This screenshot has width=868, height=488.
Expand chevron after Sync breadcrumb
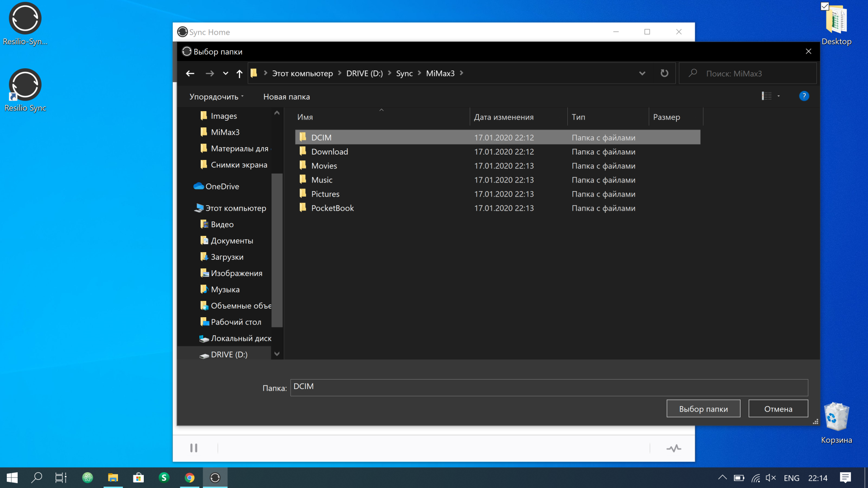coord(420,73)
